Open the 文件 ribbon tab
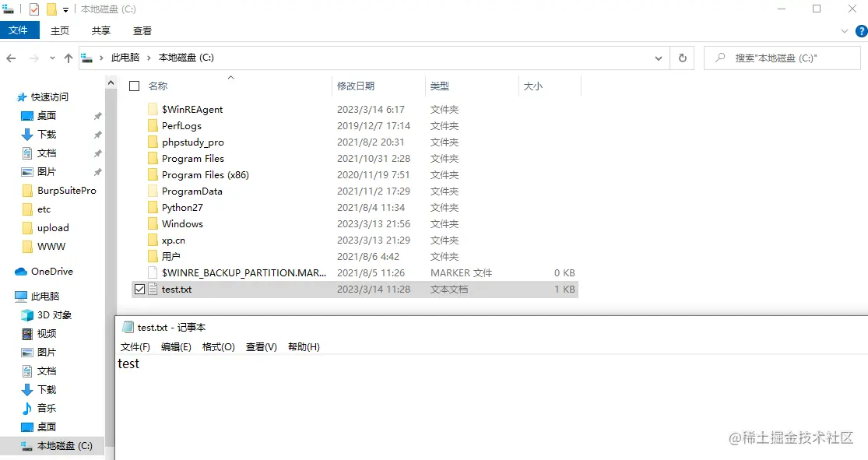 click(19, 30)
